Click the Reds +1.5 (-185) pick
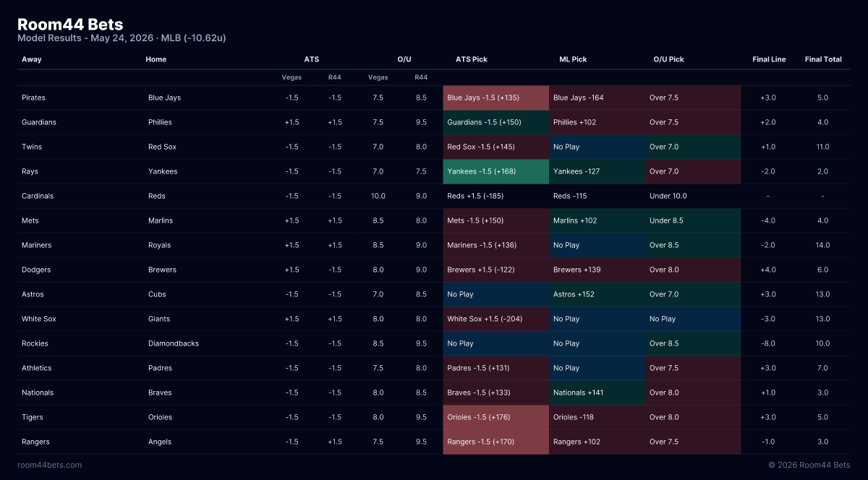Image resolution: width=868 pixels, height=480 pixels. tap(496, 196)
